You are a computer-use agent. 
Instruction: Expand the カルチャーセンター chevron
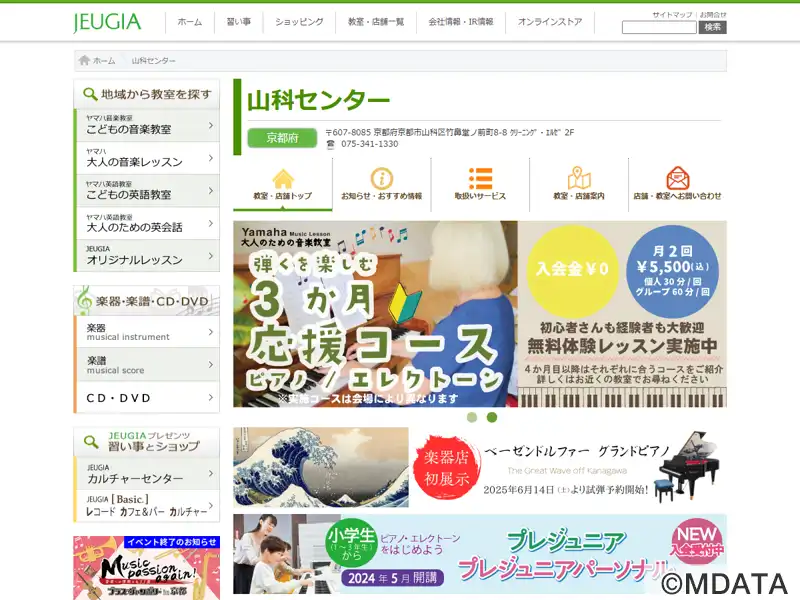(211, 473)
